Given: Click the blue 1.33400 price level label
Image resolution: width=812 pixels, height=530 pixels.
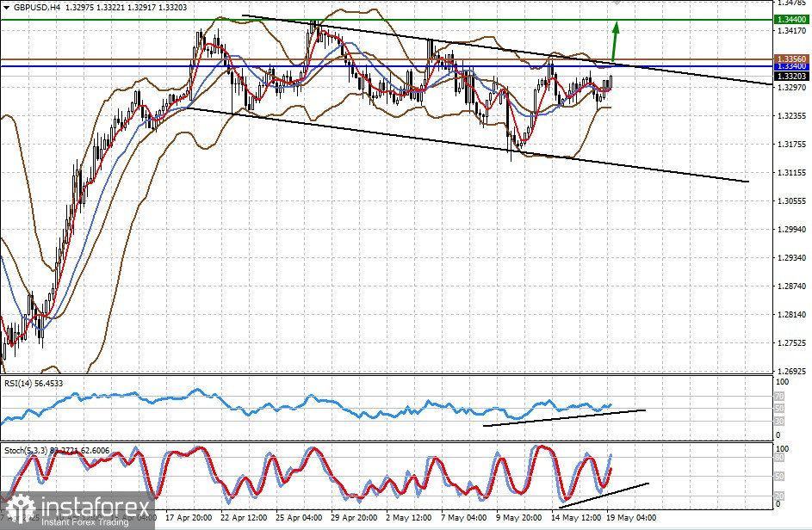Looking at the screenshot, I should coord(791,66).
